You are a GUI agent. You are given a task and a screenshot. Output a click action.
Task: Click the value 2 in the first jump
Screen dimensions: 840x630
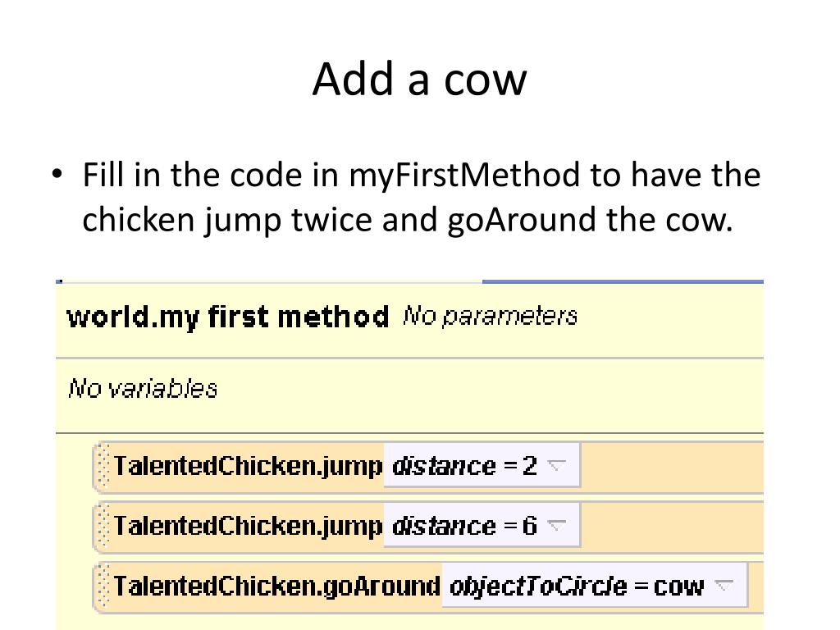[530, 466]
